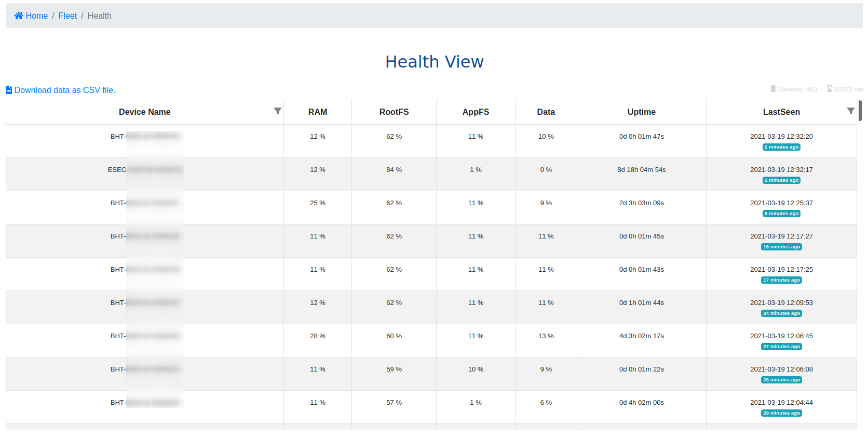Viewport: 868px width, 438px height.
Task: Click the Device Name header label
Action: [x=144, y=112]
